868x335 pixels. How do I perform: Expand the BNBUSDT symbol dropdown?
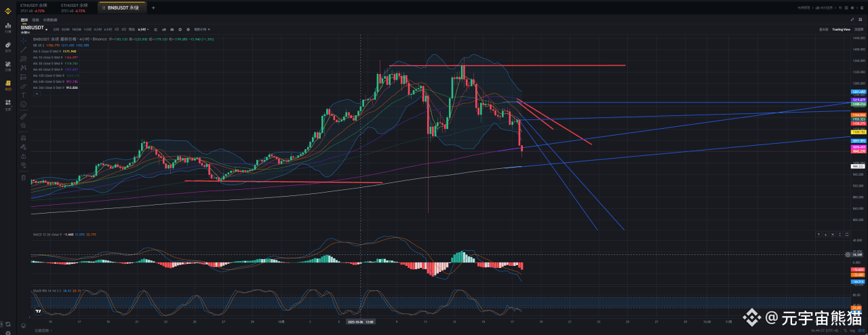(46, 30)
